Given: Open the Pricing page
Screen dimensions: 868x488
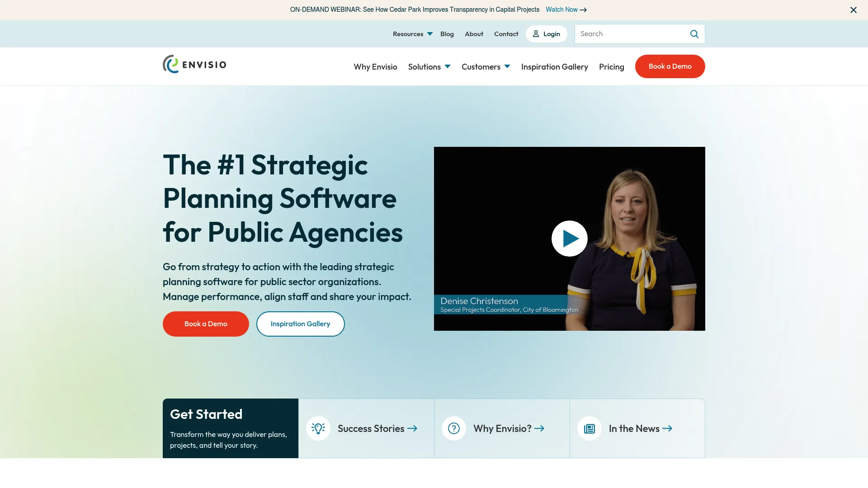Looking at the screenshot, I should 612,67.
